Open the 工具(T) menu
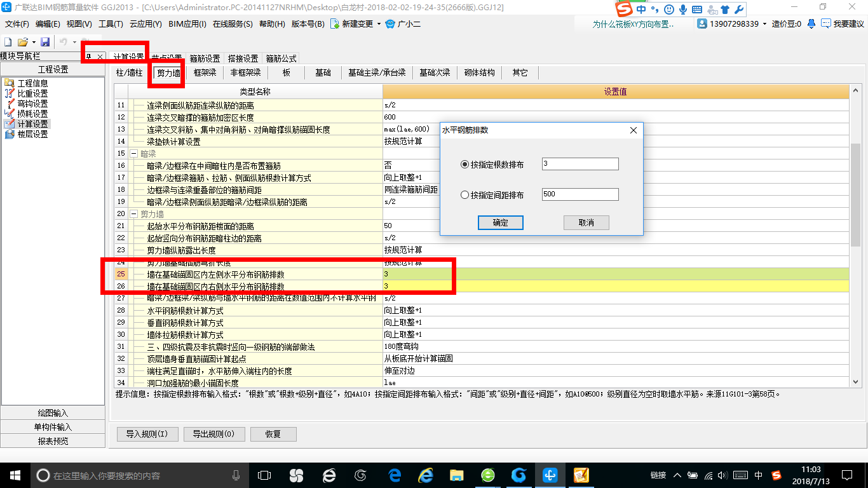 (x=111, y=24)
